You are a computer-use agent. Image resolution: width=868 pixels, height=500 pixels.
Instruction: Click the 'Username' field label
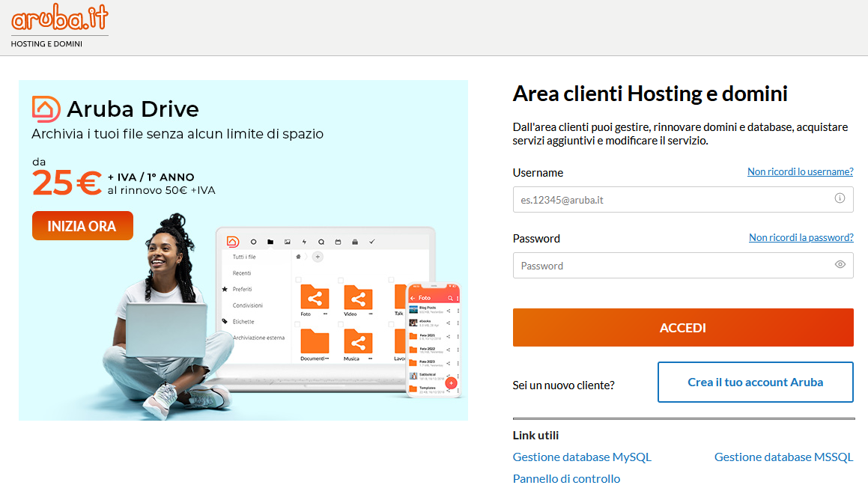538,173
